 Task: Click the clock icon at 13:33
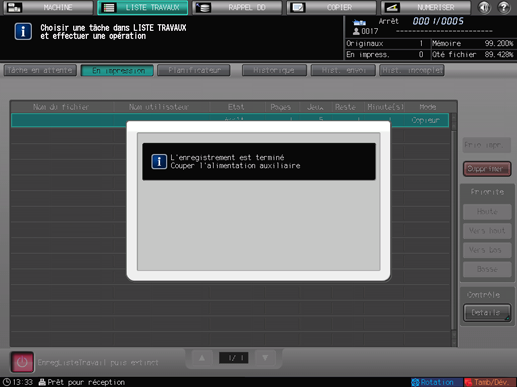[6, 382]
